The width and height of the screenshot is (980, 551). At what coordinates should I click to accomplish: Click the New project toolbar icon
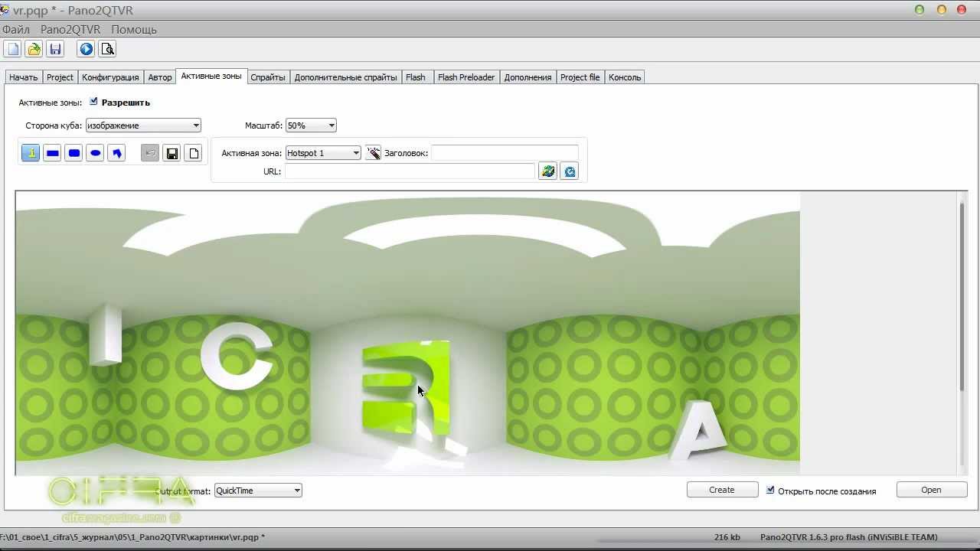click(x=12, y=49)
